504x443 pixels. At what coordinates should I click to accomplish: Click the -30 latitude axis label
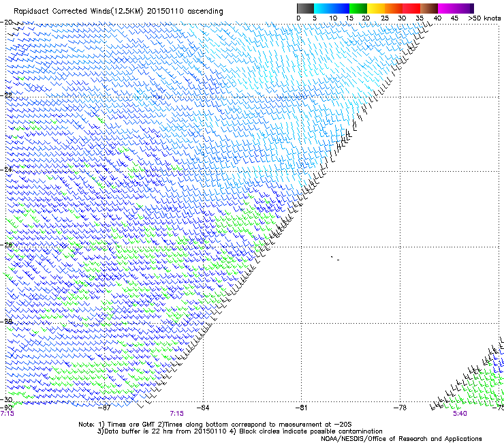[7, 399]
